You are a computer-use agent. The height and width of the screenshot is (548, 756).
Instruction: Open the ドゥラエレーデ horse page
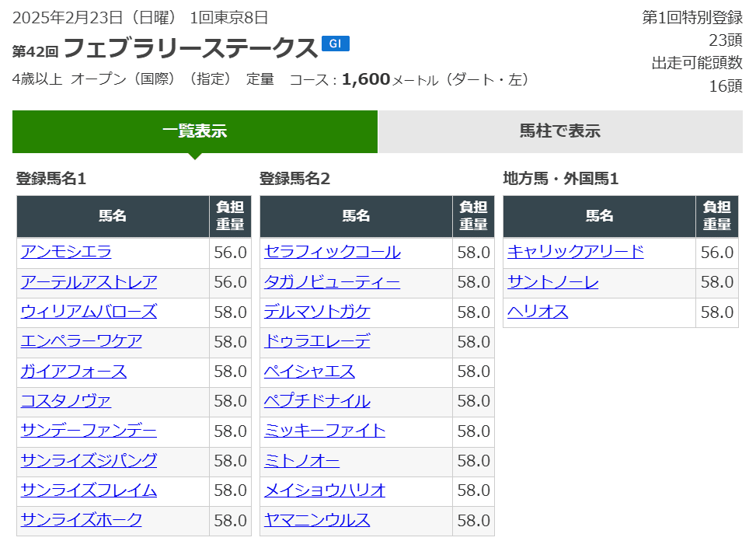tap(319, 342)
